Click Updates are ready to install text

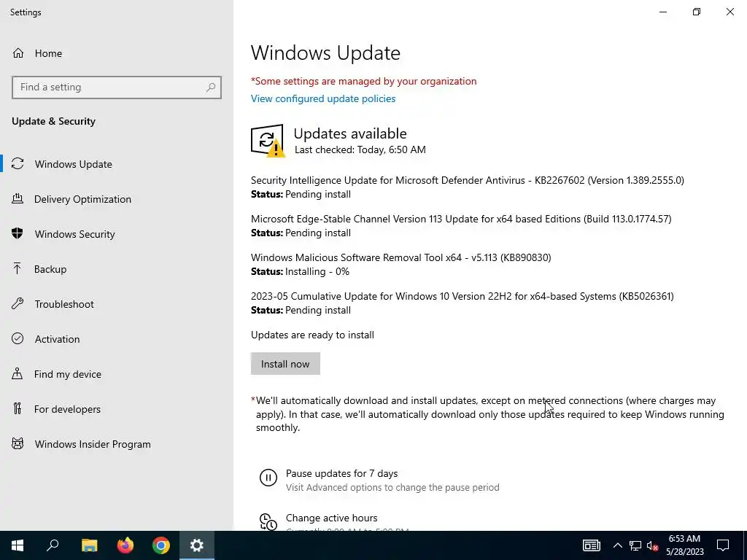tap(312, 335)
